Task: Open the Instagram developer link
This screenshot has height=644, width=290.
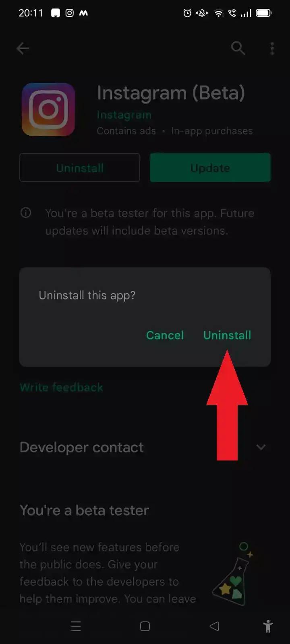Action: (x=124, y=115)
